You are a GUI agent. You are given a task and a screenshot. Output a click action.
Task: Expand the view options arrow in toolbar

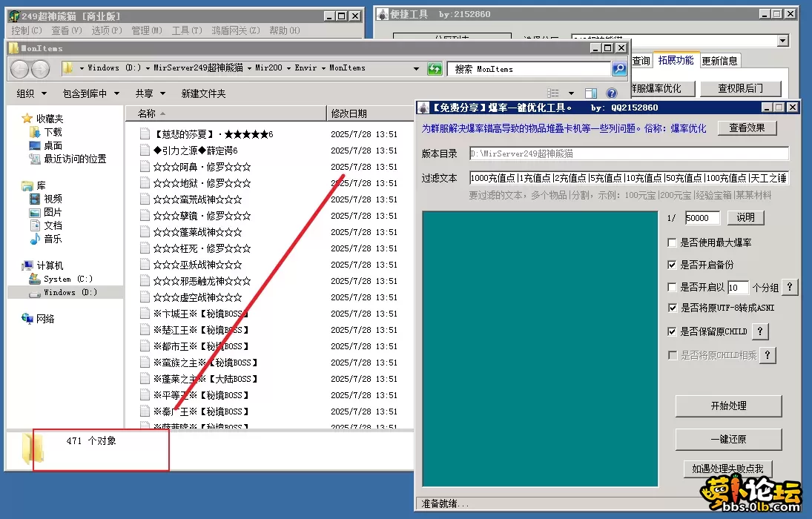pyautogui.click(x=571, y=93)
